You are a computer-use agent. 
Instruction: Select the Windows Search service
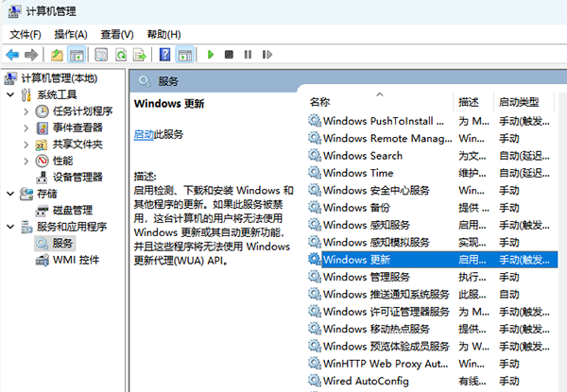click(433, 156)
